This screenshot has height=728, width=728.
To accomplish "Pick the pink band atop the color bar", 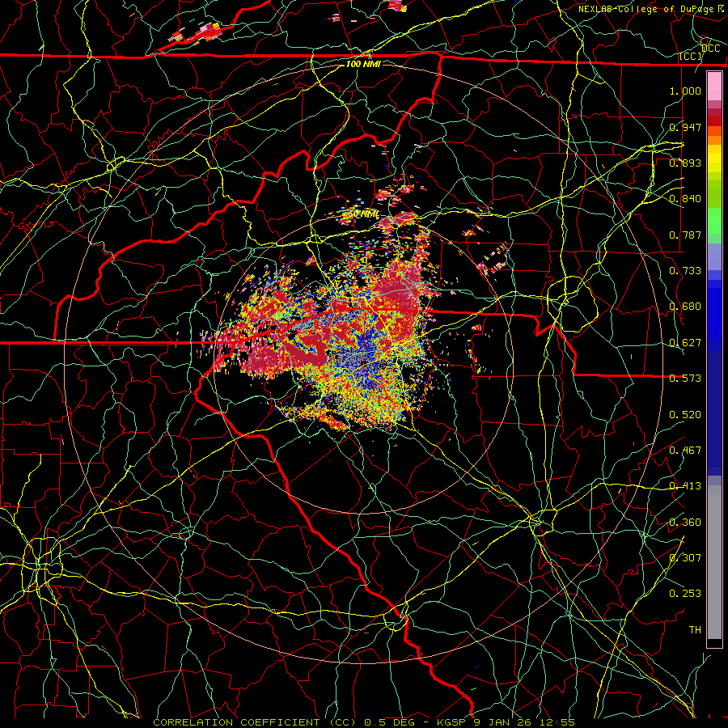I will coord(714,87).
